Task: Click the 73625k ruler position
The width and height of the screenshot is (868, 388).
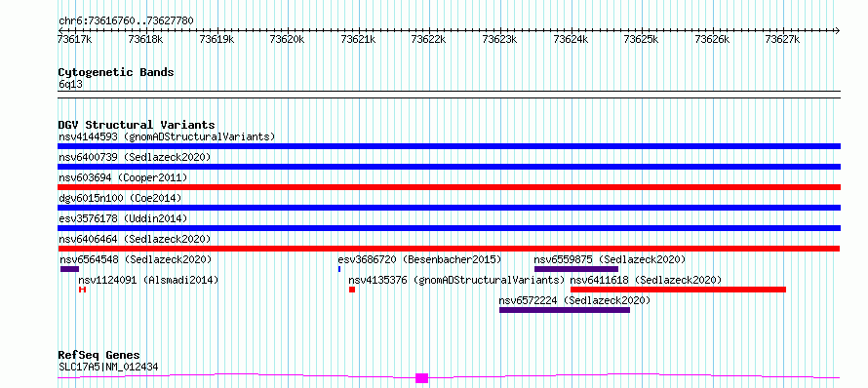Action: (642, 39)
